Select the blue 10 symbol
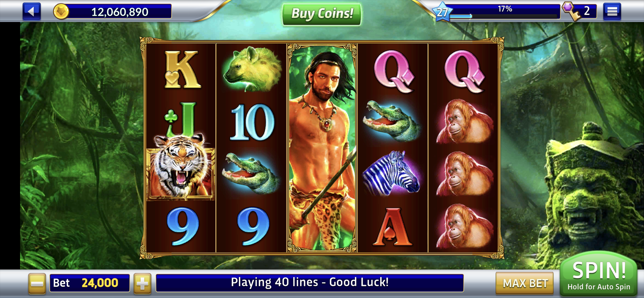The height and width of the screenshot is (298, 644). (x=252, y=122)
